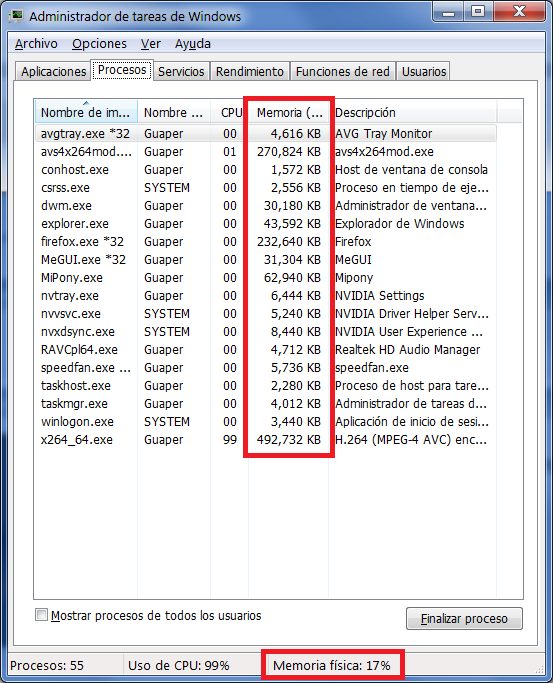
Task: Sort processes by Memoria column header
Action: [289, 112]
